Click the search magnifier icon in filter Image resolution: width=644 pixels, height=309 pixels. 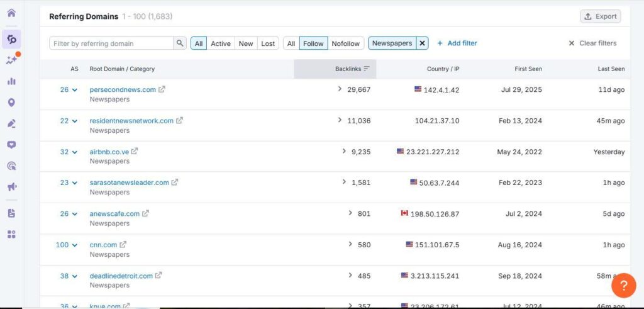tap(180, 43)
